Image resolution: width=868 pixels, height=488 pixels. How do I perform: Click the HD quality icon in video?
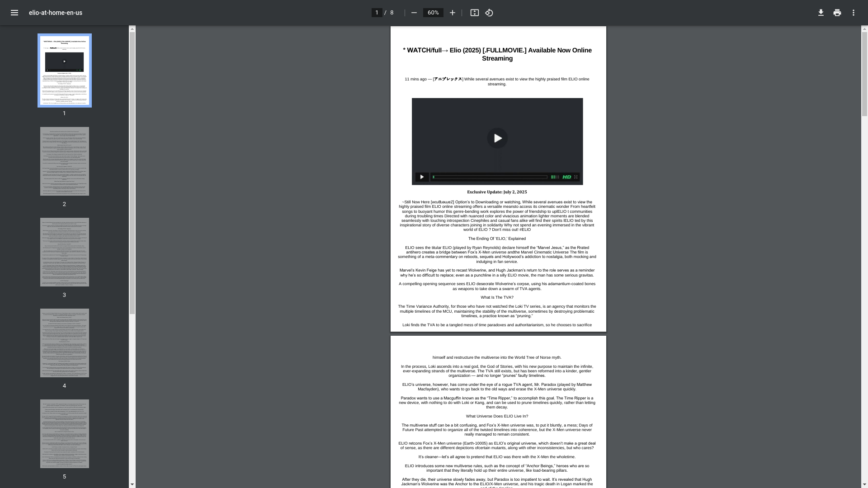click(567, 177)
